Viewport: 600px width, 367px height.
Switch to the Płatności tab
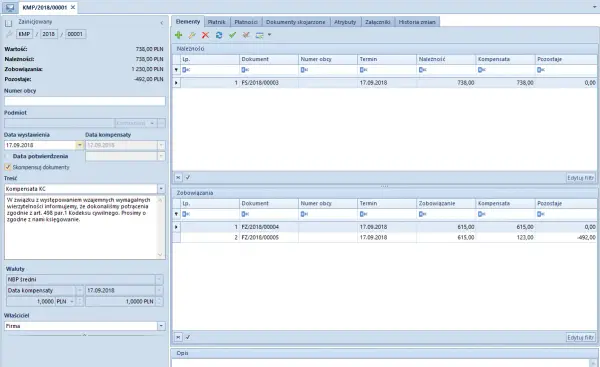tap(246, 22)
